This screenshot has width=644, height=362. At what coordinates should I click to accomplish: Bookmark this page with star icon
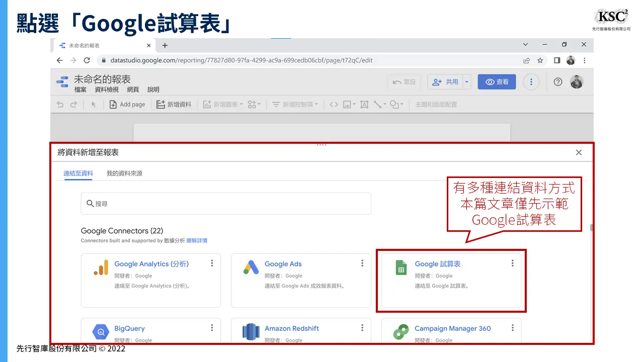[x=540, y=60]
